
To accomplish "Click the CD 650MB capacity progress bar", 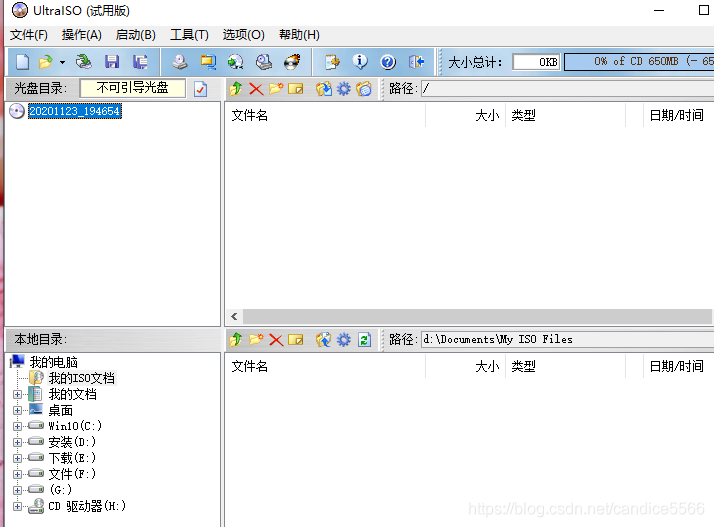I will click(x=638, y=62).
